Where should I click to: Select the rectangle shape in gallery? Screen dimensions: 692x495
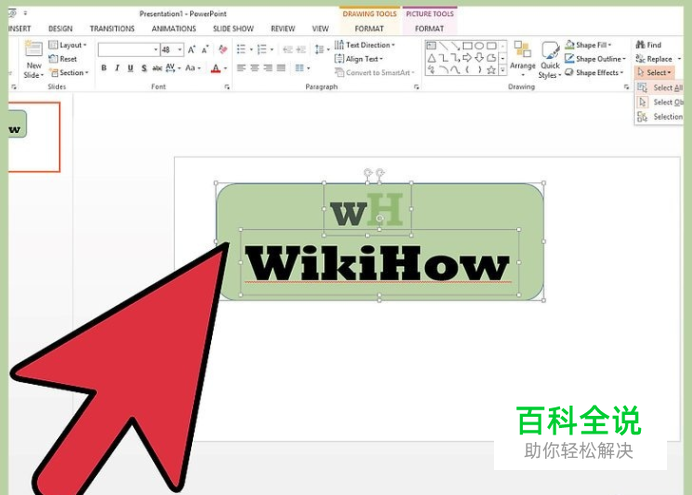click(x=467, y=45)
